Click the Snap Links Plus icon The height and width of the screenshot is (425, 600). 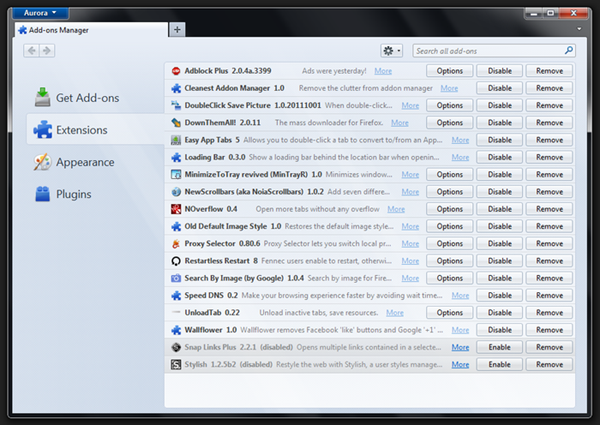pyautogui.click(x=176, y=347)
